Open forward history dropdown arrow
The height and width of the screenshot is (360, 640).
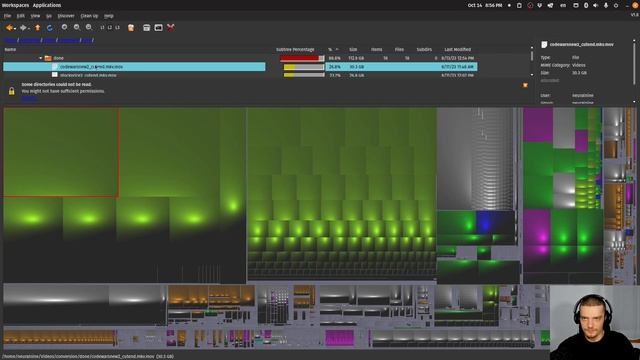[29, 29]
